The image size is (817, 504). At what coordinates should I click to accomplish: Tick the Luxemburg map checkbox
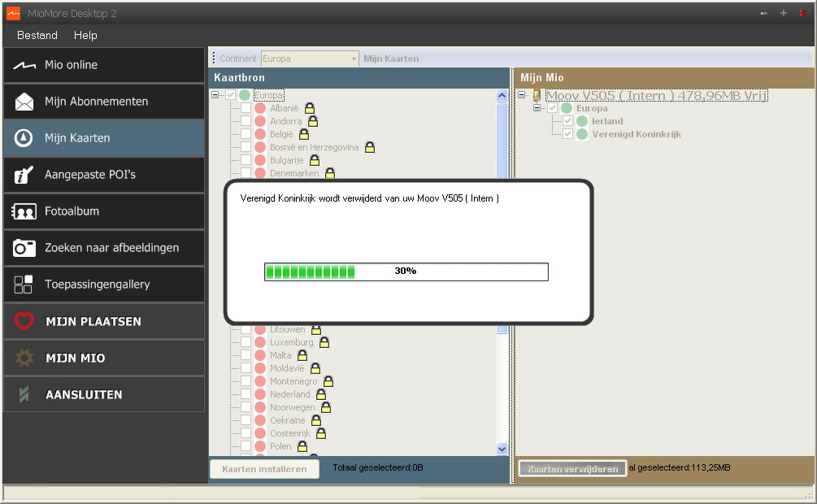246,342
